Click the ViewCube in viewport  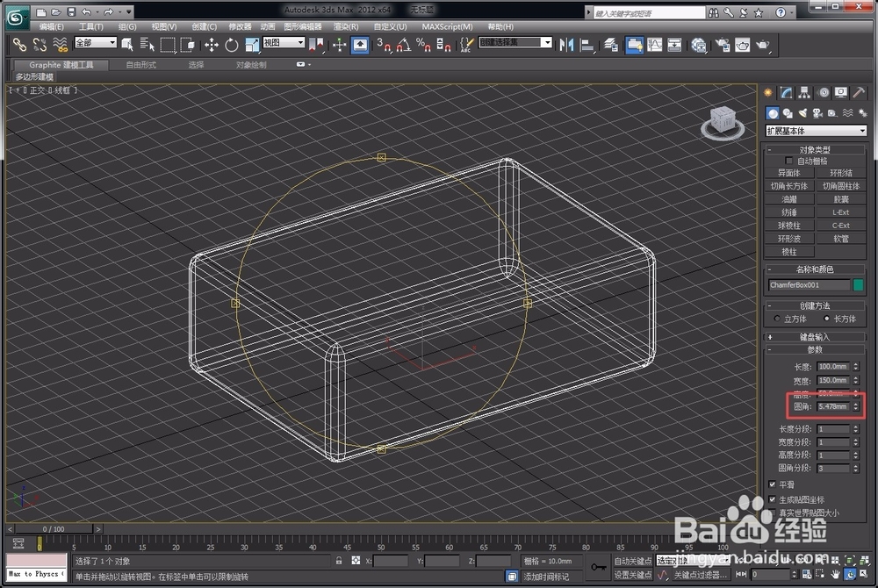click(x=723, y=122)
